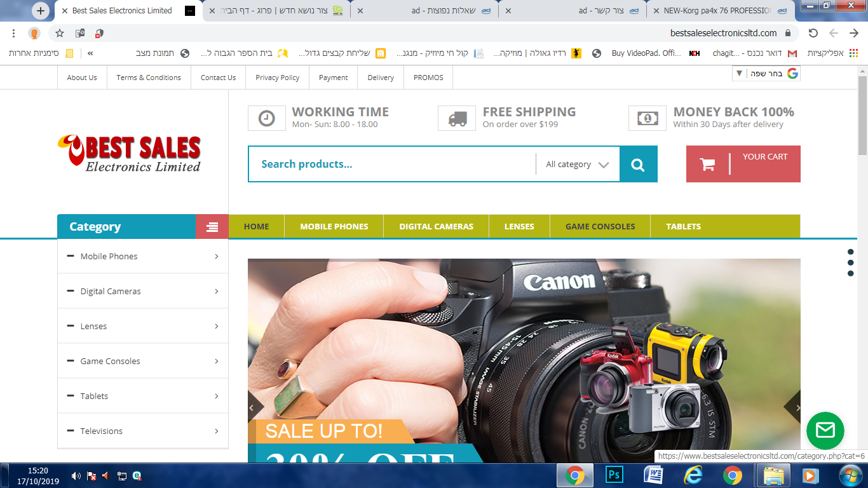
Task: Close the Best Sales Electronics Limited tab
Action: pyautogui.click(x=64, y=11)
